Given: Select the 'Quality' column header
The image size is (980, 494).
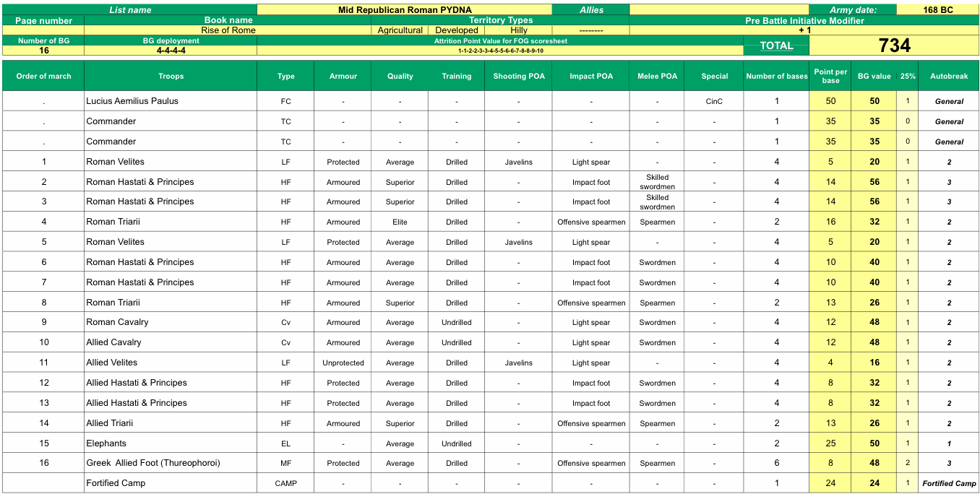Looking at the screenshot, I should tap(400, 76).
